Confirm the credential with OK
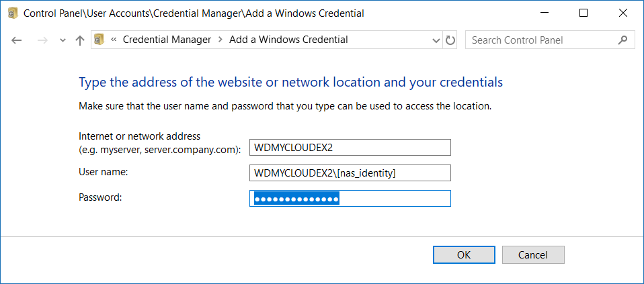 [x=464, y=255]
